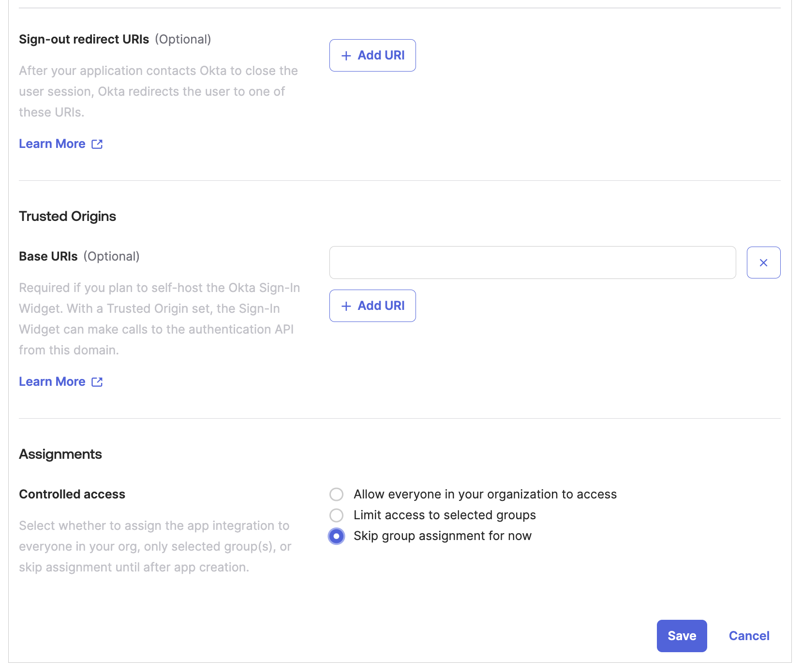This screenshot has height=672, width=802.
Task: Click the plus icon in the sign-out Add URI button
Action: (x=345, y=55)
